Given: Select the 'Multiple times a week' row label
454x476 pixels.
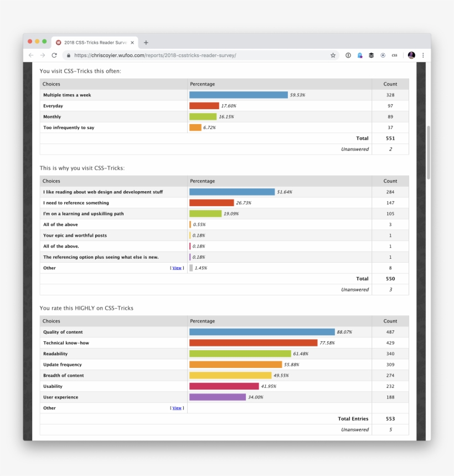Looking at the screenshot, I should click(67, 95).
